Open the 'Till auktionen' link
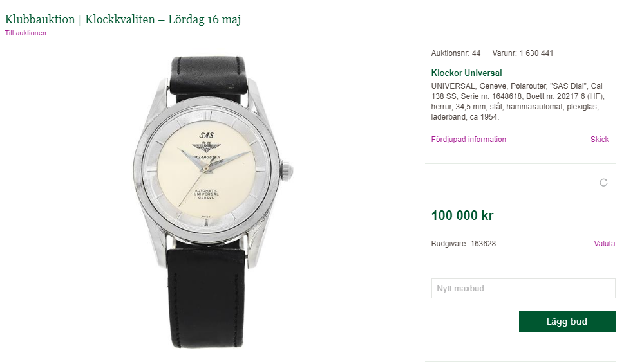This screenshot has height=364, width=624. click(26, 33)
